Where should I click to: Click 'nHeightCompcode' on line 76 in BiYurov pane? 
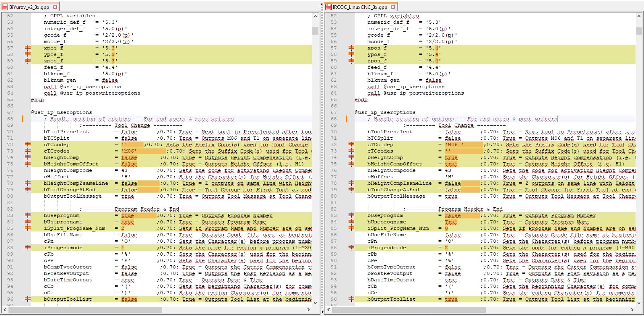coord(68,170)
